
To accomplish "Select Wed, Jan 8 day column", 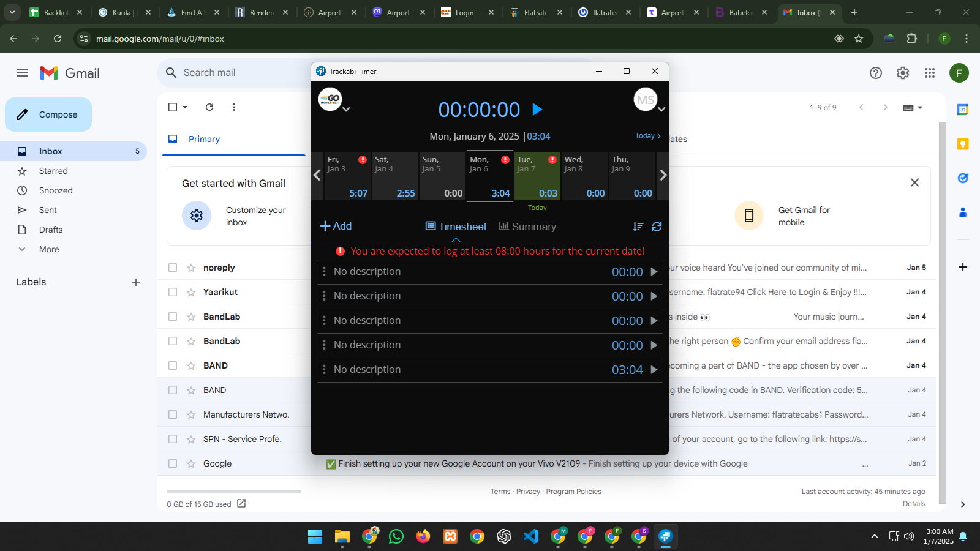I will [584, 176].
